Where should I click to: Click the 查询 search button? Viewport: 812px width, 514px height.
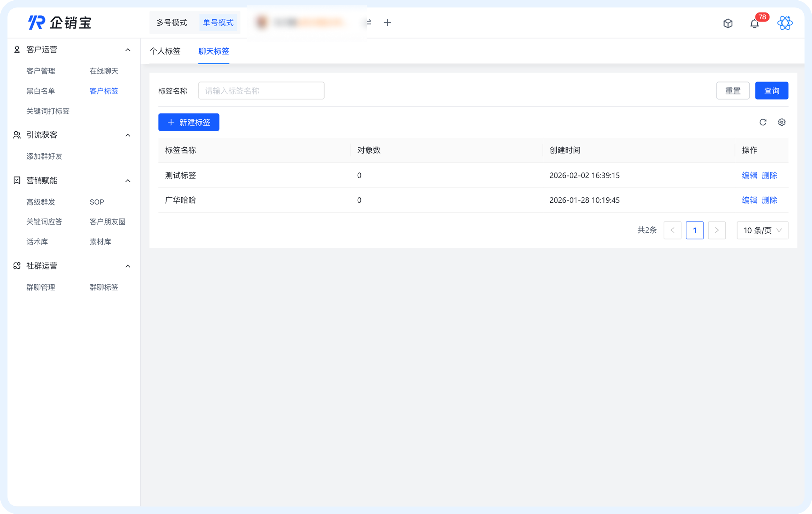tap(771, 90)
